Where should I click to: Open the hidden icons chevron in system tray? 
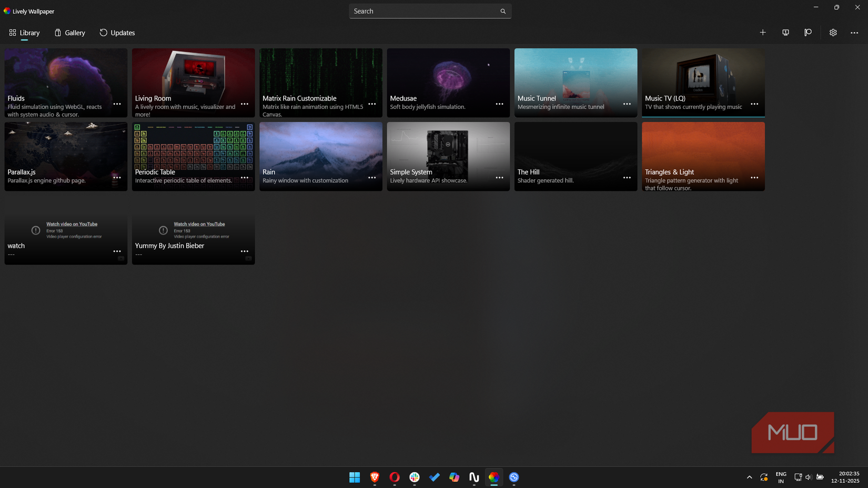pyautogui.click(x=749, y=477)
